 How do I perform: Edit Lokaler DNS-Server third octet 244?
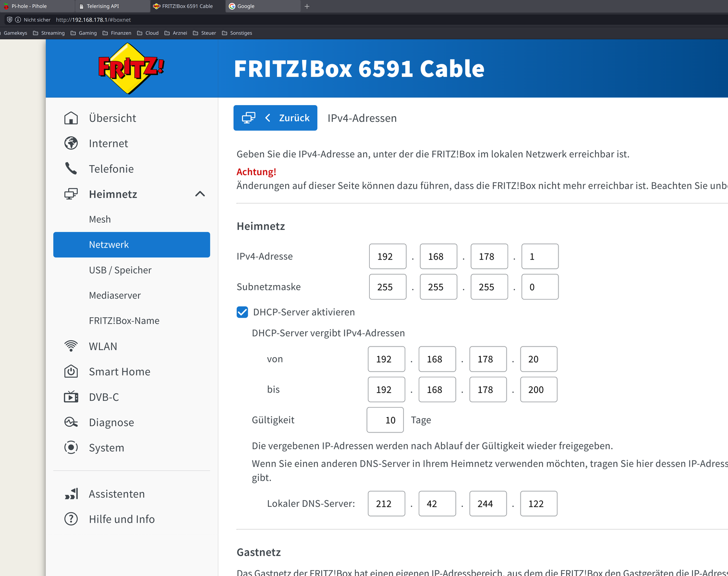pos(488,504)
